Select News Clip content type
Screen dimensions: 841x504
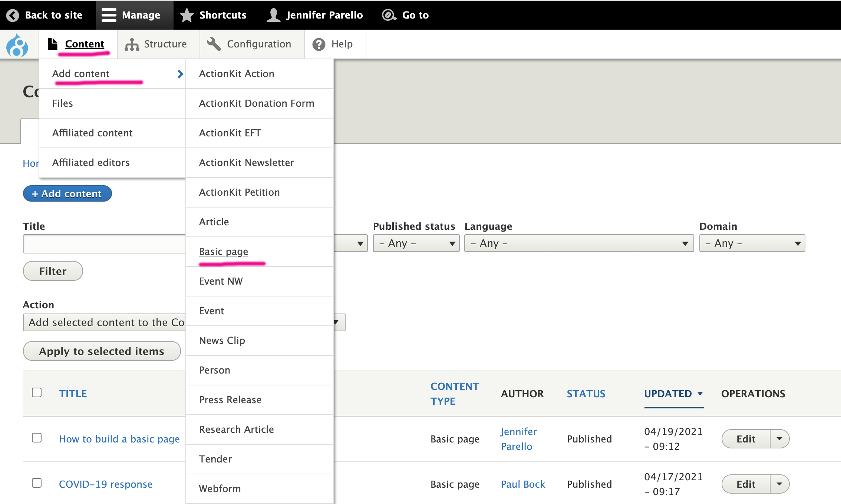[259, 341]
